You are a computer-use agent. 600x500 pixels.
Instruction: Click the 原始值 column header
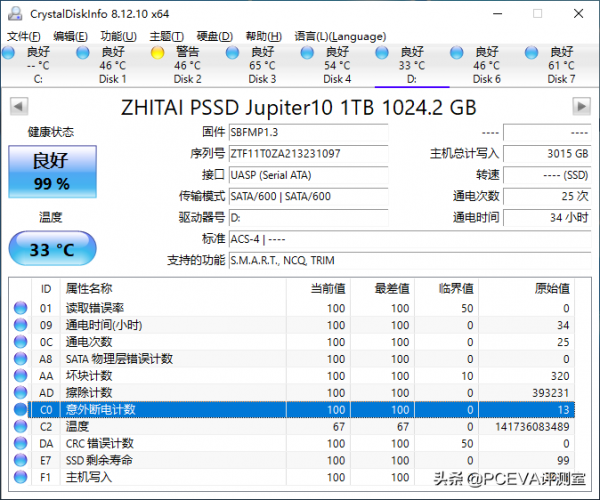527,288
